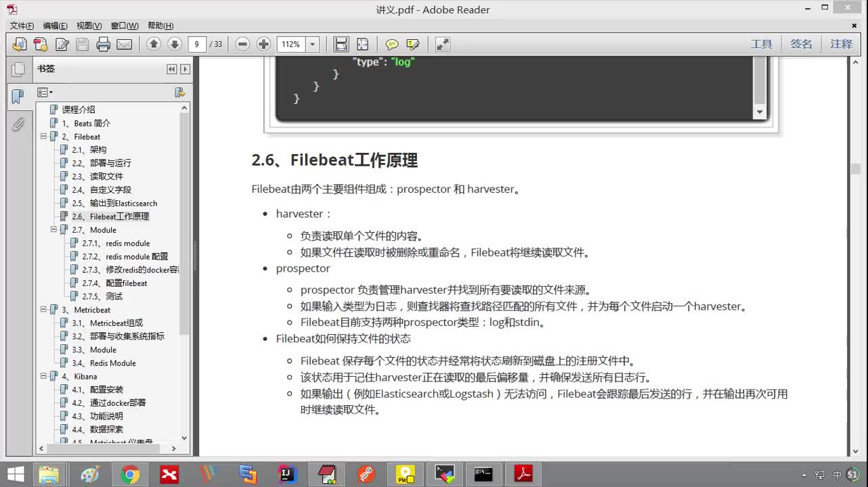Click the zoom percentage field showing 112%
This screenshot has height=487, width=868.
point(291,44)
